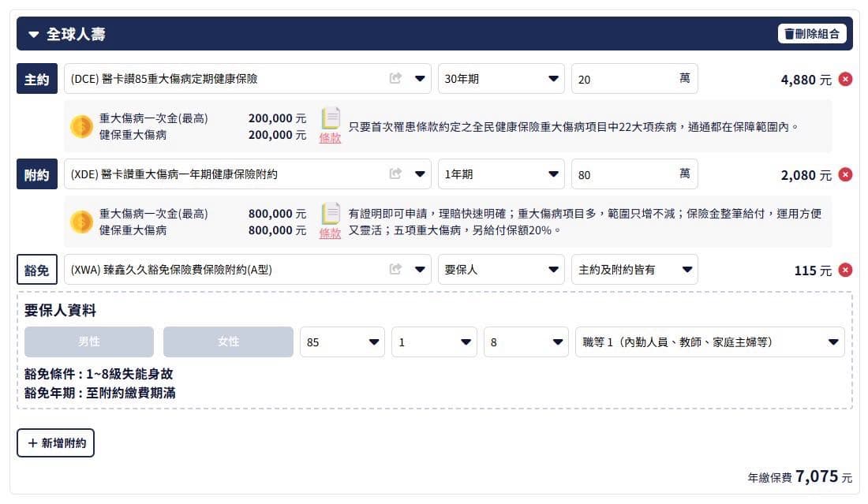
Task: Click the 115 元 premium amount
Action: point(813,271)
